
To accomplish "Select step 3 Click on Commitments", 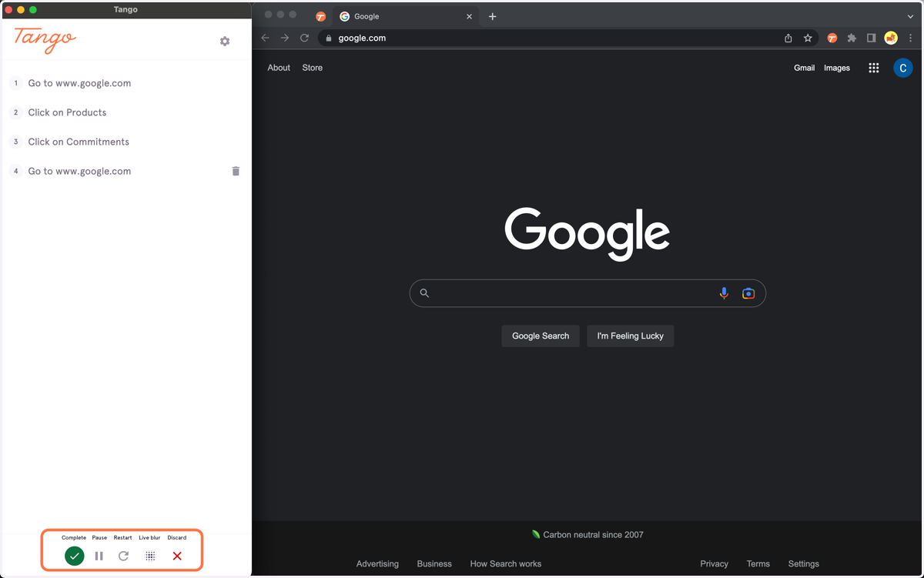I will 79,142.
